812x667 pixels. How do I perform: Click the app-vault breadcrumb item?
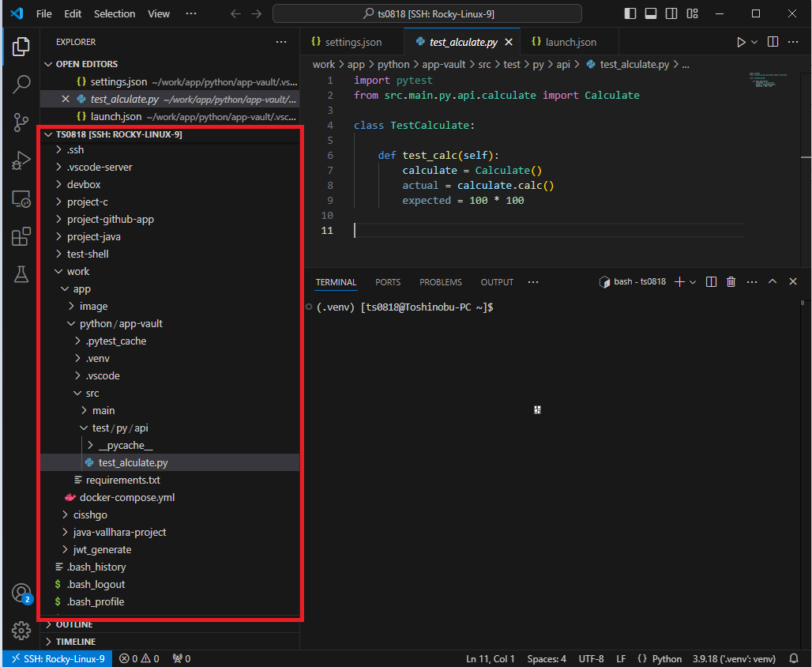[x=443, y=64]
